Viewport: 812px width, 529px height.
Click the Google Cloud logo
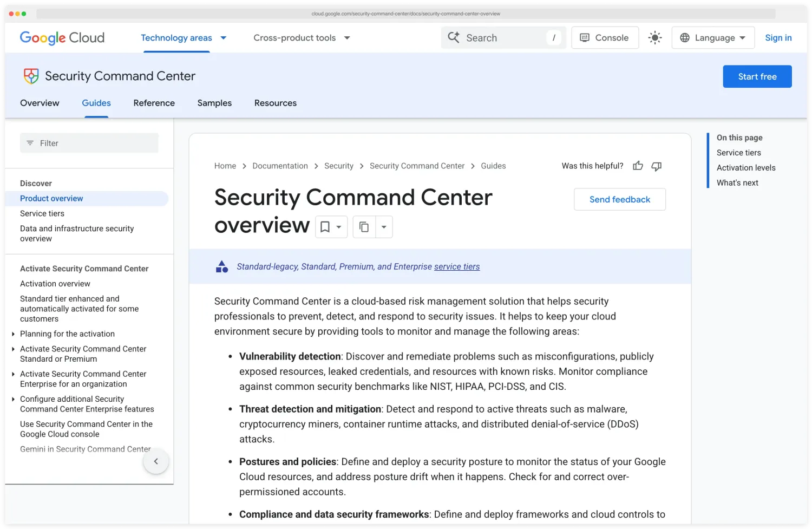point(62,38)
